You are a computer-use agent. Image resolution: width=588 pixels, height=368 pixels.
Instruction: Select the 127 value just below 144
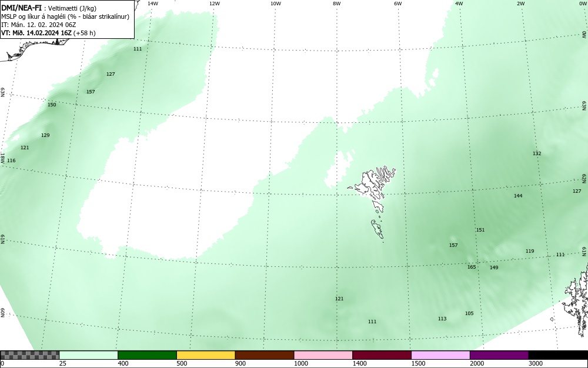(x=577, y=191)
